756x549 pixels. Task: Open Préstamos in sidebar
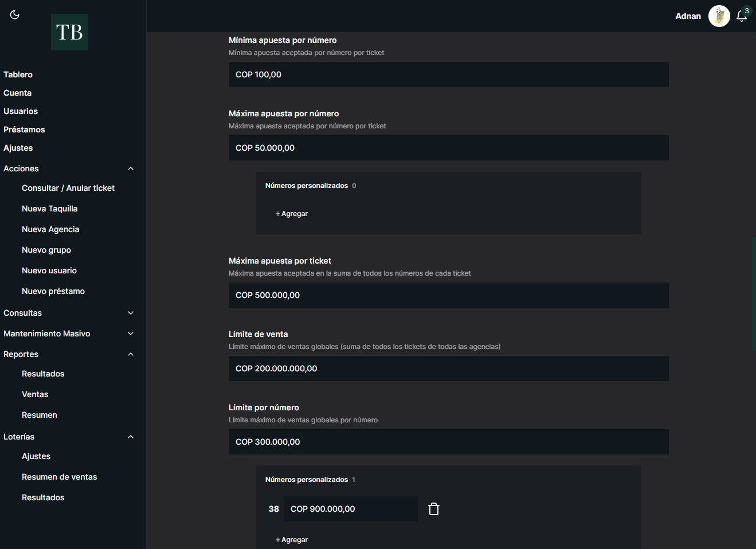click(24, 130)
